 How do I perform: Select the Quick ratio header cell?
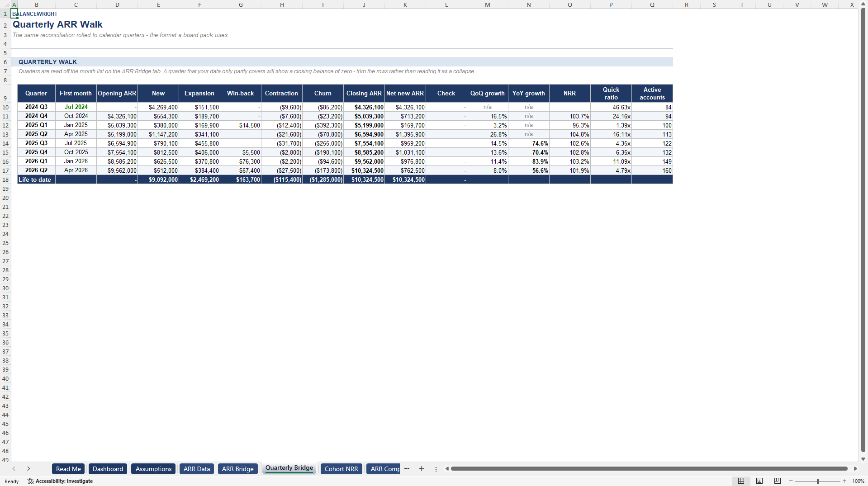[x=611, y=93]
